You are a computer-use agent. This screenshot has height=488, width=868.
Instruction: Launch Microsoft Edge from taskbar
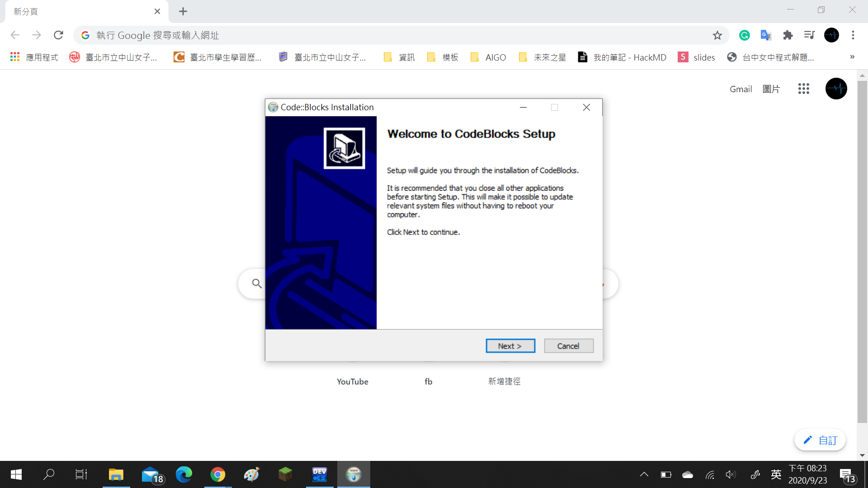184,474
